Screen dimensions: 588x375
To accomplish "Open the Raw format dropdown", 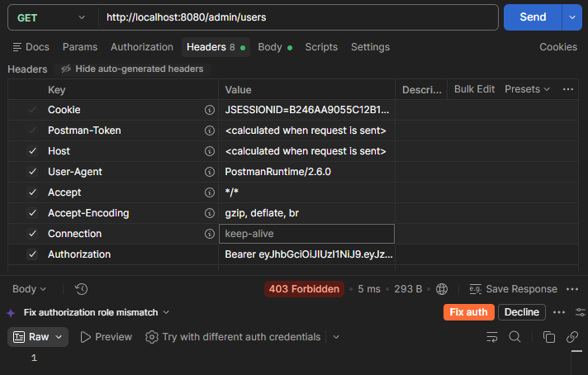I will point(38,337).
